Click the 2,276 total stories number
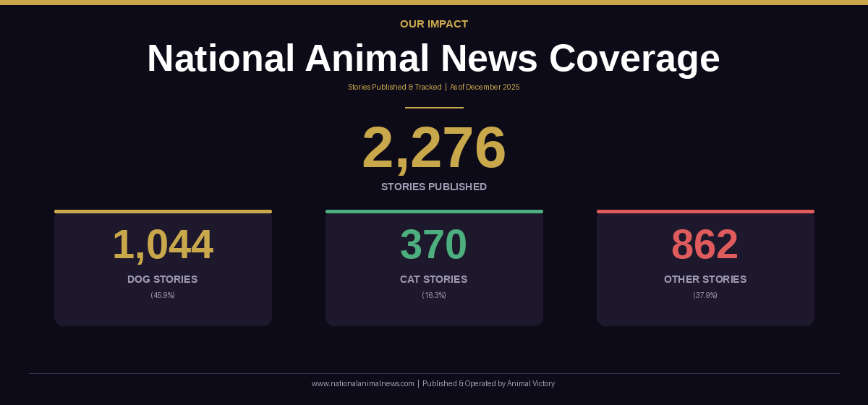The width and height of the screenshot is (868, 405). pos(434,148)
